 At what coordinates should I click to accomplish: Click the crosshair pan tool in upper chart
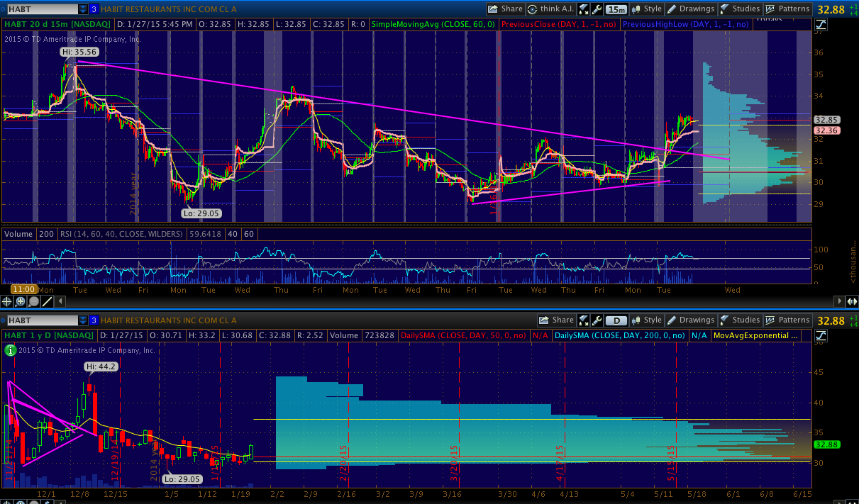[8, 301]
